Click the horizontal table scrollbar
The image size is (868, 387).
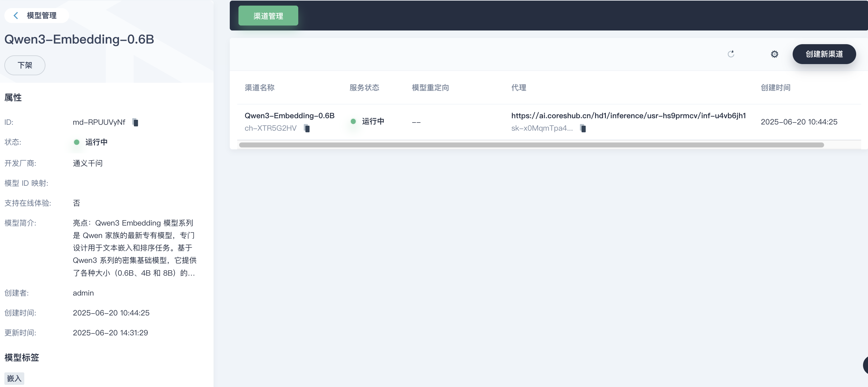coord(531,145)
